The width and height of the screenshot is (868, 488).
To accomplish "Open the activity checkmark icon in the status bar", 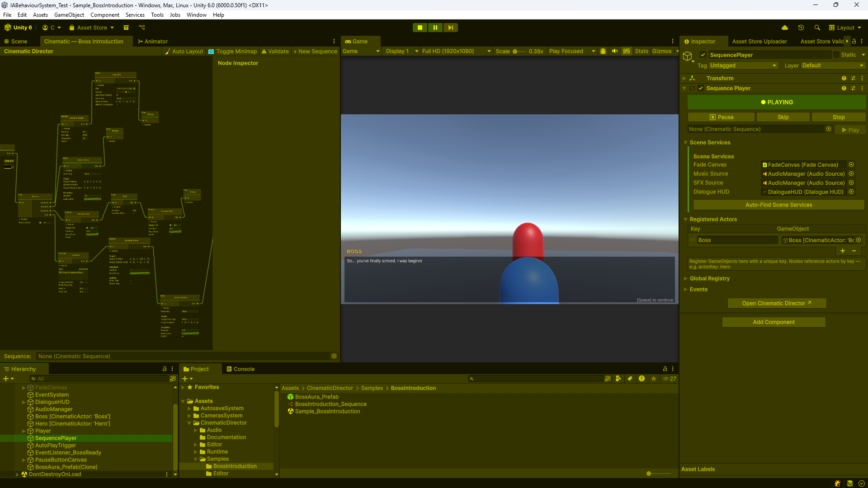I will pyautogui.click(x=862, y=483).
